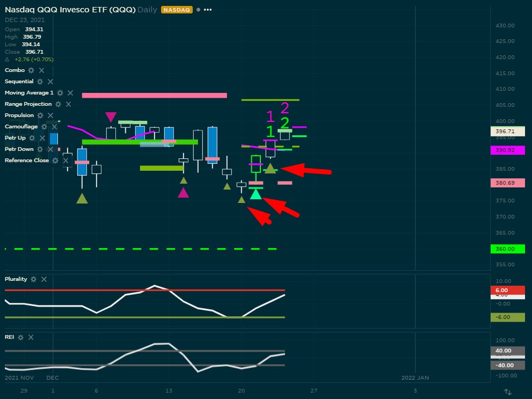This screenshot has width=532, height=399.
Task: Click the Propulsion indicator label
Action: pos(19,115)
